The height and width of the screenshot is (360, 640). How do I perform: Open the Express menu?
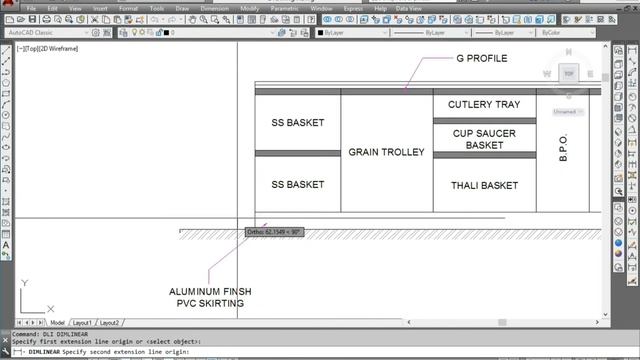tap(353, 9)
